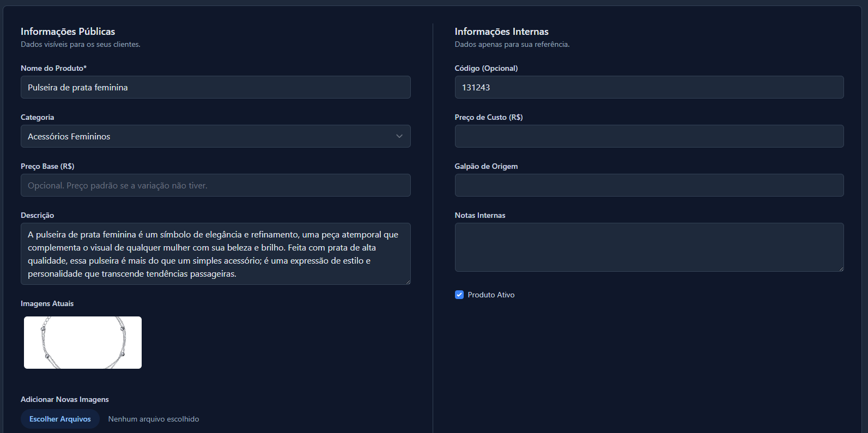Click the 'Produto Ativo' label text
Screen dimensions: 868x433
click(491, 295)
